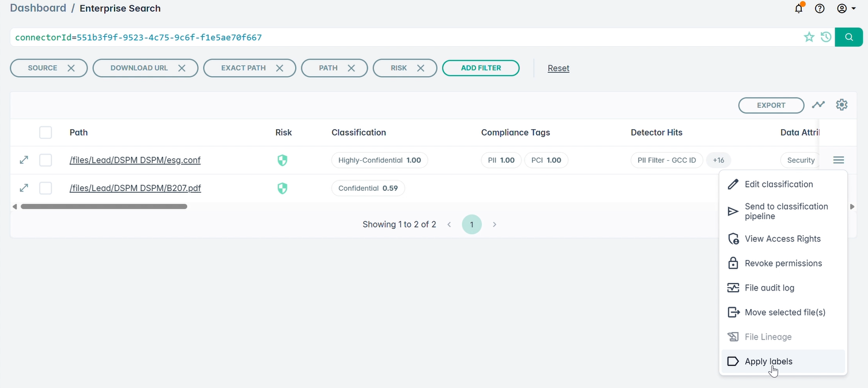Click the EXPORT button
The width and height of the screenshot is (868, 388).
point(771,106)
